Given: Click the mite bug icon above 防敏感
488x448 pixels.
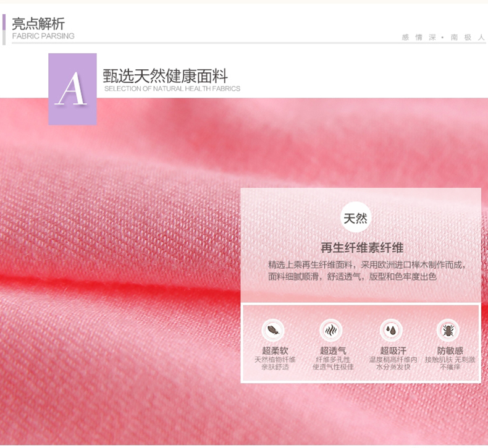Looking at the screenshot, I should pos(448,331).
